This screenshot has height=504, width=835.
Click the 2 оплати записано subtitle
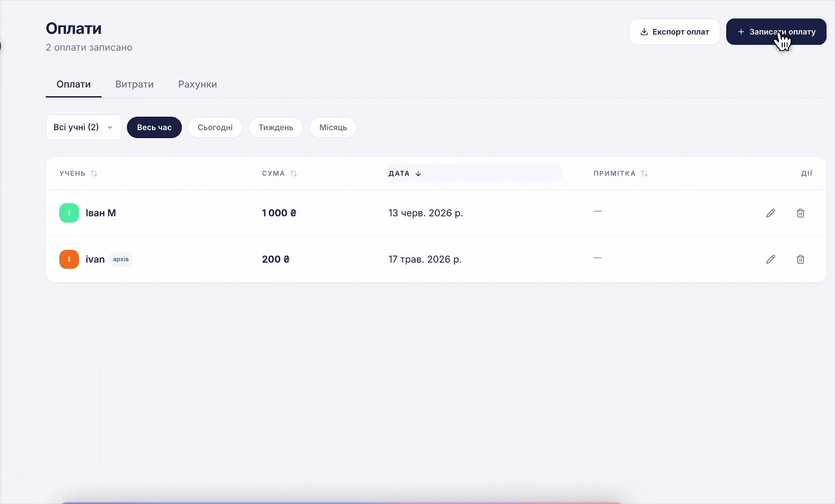[89, 47]
